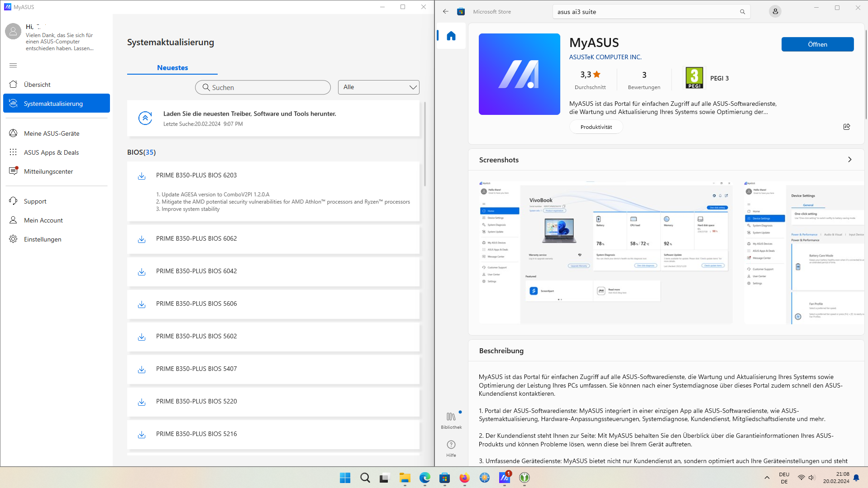The image size is (868, 488).
Task: Click the Öffnen button
Action: [x=817, y=44]
